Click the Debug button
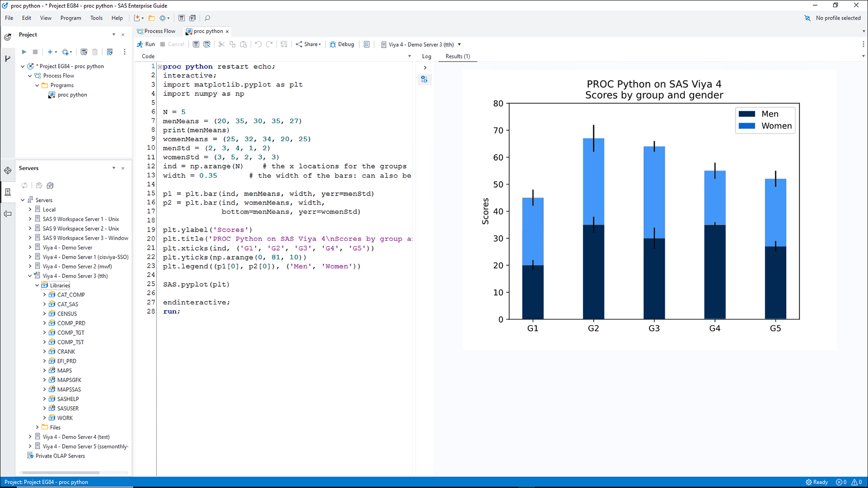Viewport: 868px width, 488px height. click(x=342, y=44)
